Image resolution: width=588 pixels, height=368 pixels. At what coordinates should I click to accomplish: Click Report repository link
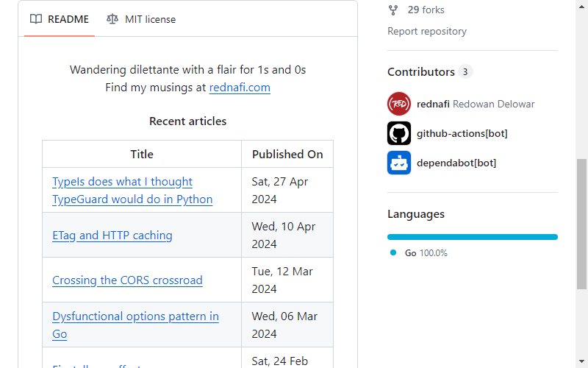(427, 31)
